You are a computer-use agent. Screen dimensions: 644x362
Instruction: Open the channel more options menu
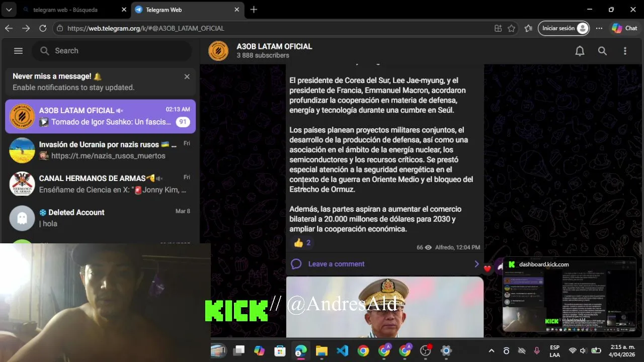pyautogui.click(x=625, y=51)
